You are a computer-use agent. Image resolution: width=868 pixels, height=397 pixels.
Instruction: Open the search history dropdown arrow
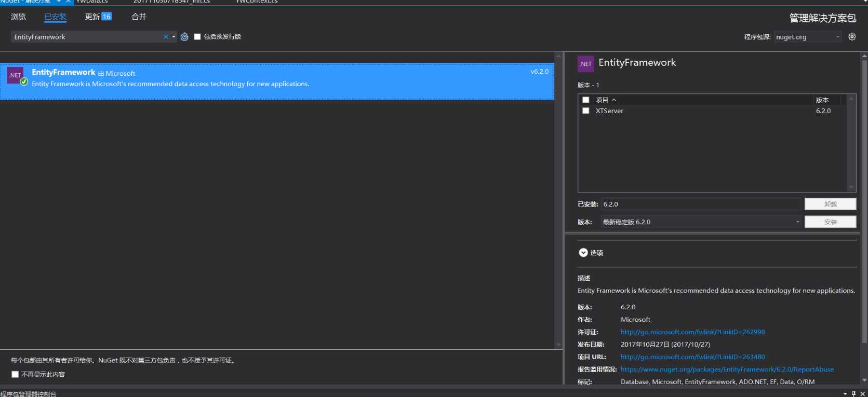pos(174,37)
